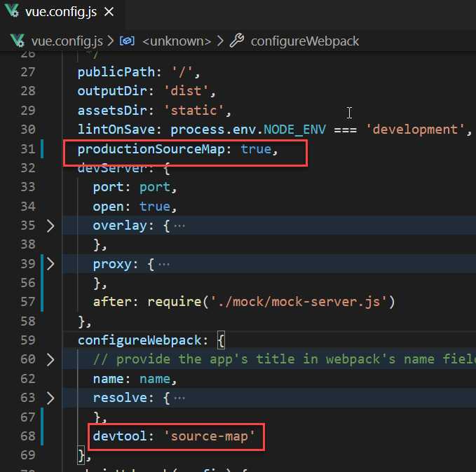Open the configureWebpack breadcrumb segment
The width and height of the screenshot is (476, 472).
305,41
